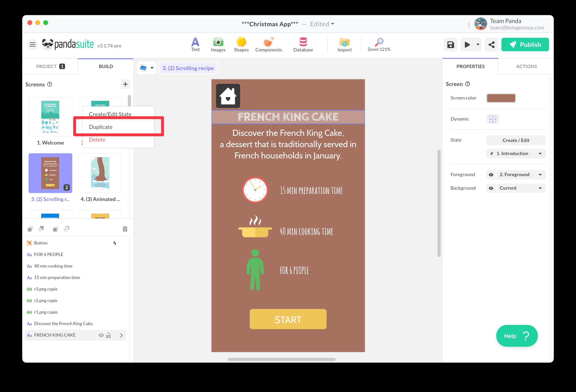Viewport: 576px width, 392px height.
Task: Switch to the ACTIONS tab
Action: click(526, 66)
